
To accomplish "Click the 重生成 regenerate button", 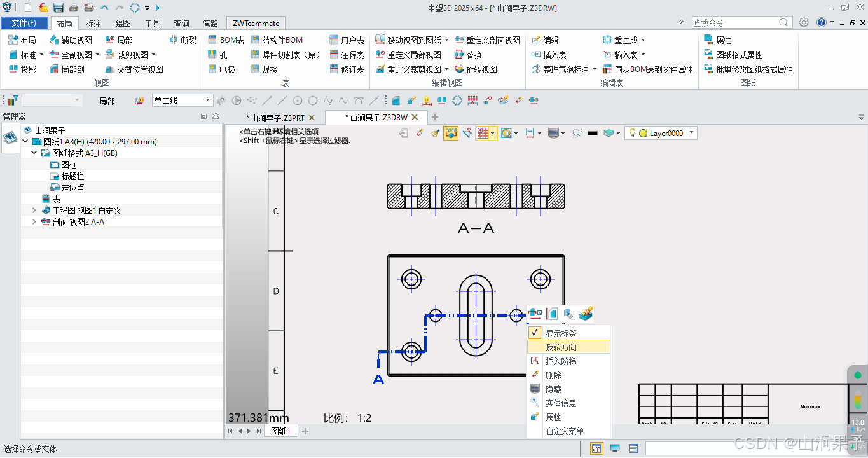I will 620,39.
